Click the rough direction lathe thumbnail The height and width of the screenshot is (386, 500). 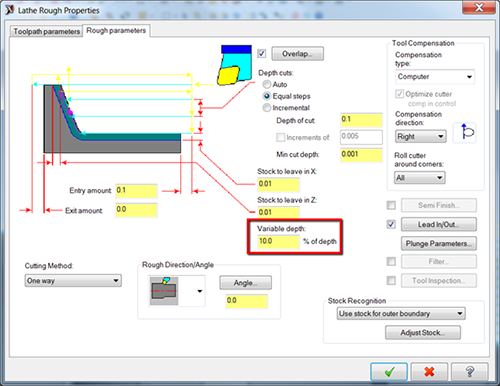[x=164, y=290]
